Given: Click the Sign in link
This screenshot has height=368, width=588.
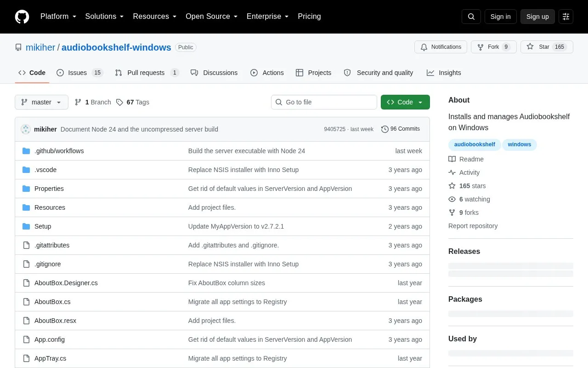Looking at the screenshot, I should [500, 17].
